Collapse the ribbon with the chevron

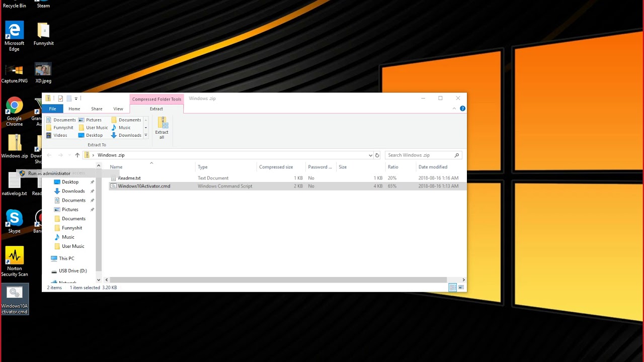[x=455, y=109]
